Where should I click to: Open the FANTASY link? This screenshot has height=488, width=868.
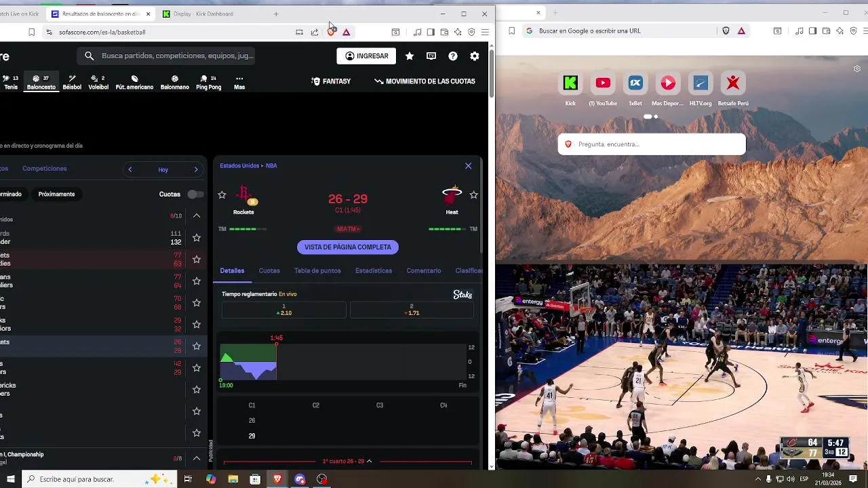click(331, 81)
